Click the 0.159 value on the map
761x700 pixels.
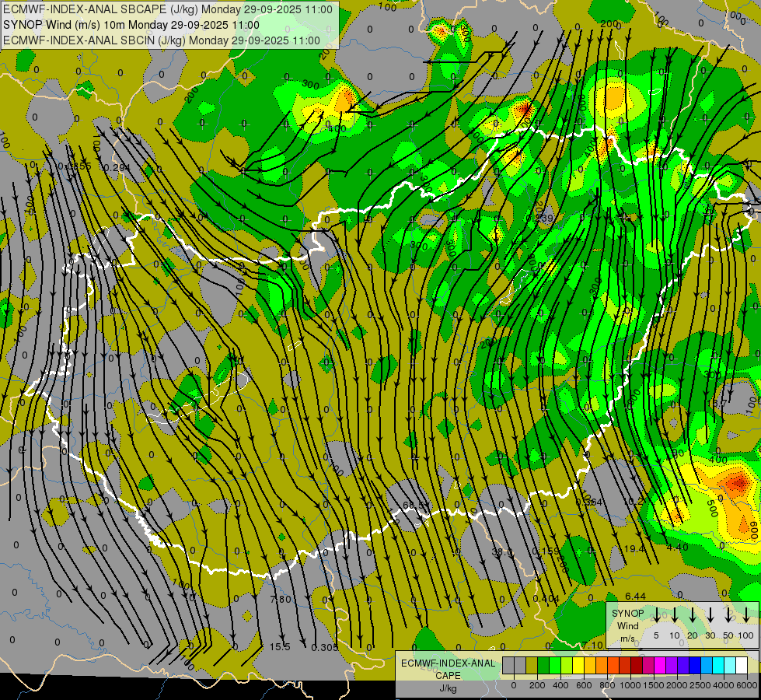pyautogui.click(x=546, y=551)
